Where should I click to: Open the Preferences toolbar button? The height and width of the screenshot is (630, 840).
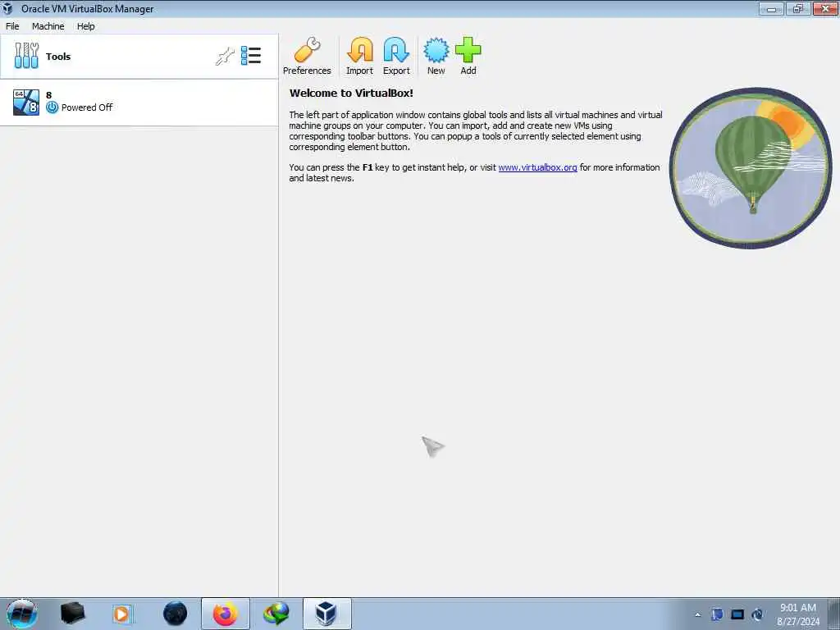[x=307, y=57]
